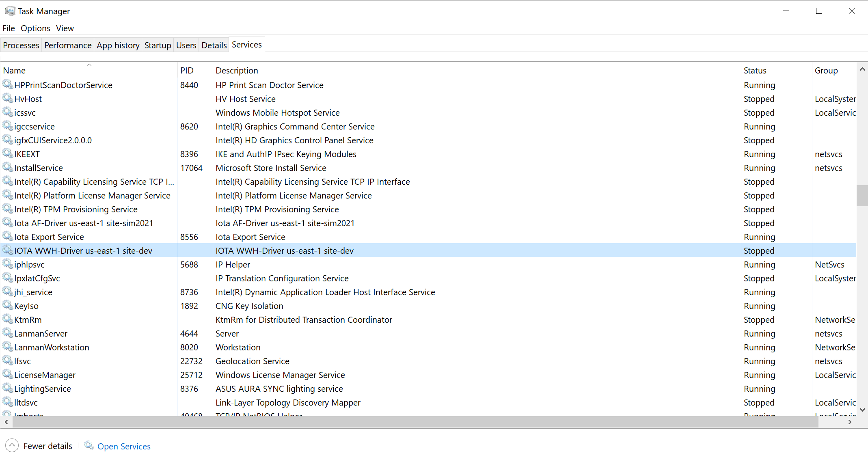Image resolution: width=868 pixels, height=462 pixels.
Task: Click the gear icon beside IpxlatCfgSvc
Action: coord(8,278)
